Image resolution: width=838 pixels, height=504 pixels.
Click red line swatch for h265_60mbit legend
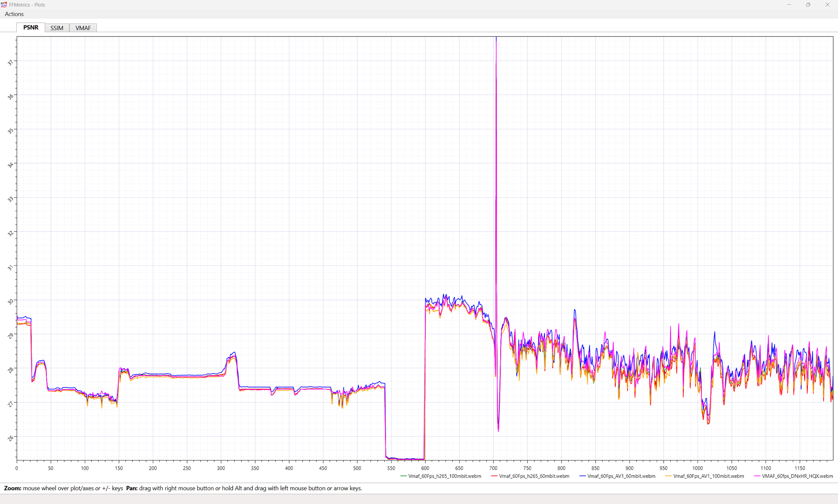(494, 476)
